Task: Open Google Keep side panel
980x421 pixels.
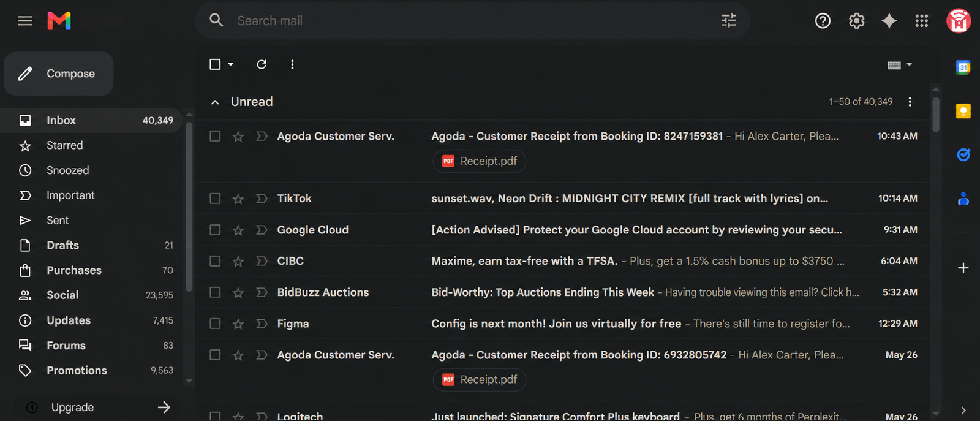Action: 963,111
